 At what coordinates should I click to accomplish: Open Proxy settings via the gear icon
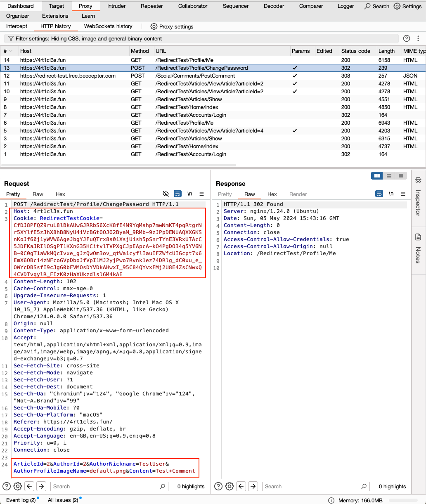click(x=153, y=26)
